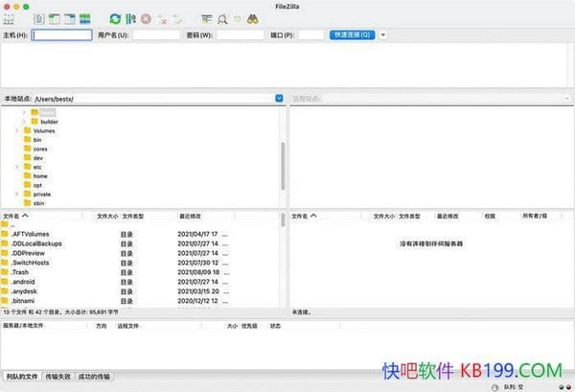The image size is (575, 392).
Task: Click the 主机 host input field
Action: tap(61, 35)
